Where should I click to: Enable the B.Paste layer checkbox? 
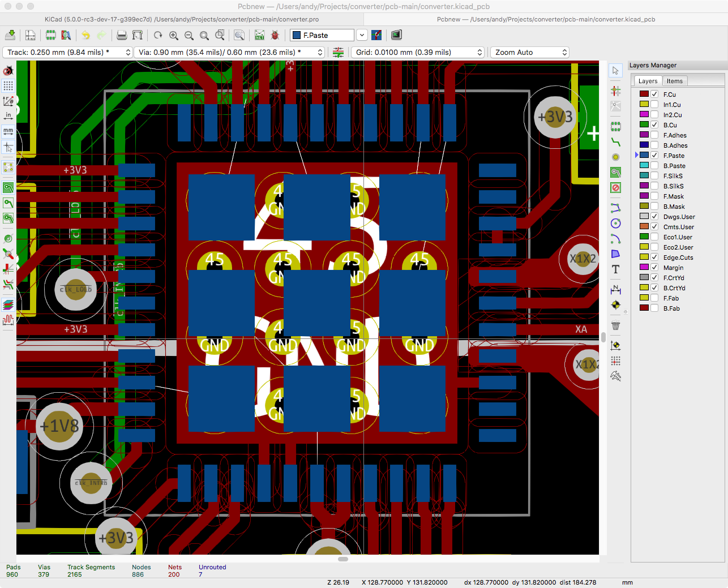coord(654,166)
